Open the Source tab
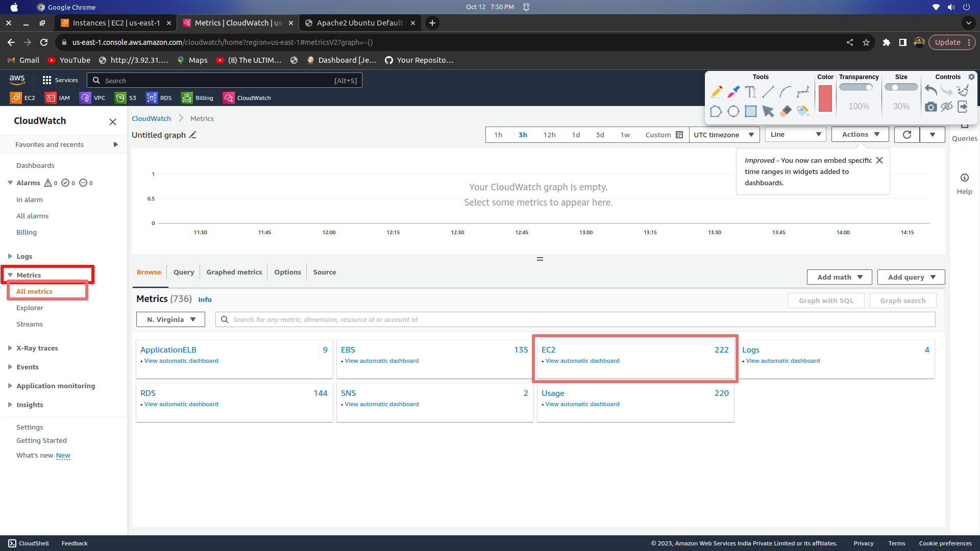This screenshot has height=551, width=980. pos(324,272)
